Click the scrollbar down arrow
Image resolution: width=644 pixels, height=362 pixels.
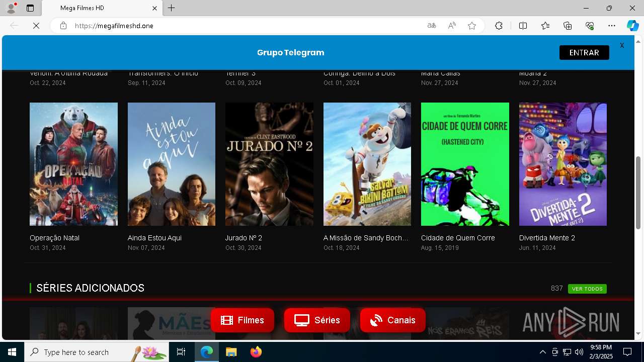tap(638, 333)
